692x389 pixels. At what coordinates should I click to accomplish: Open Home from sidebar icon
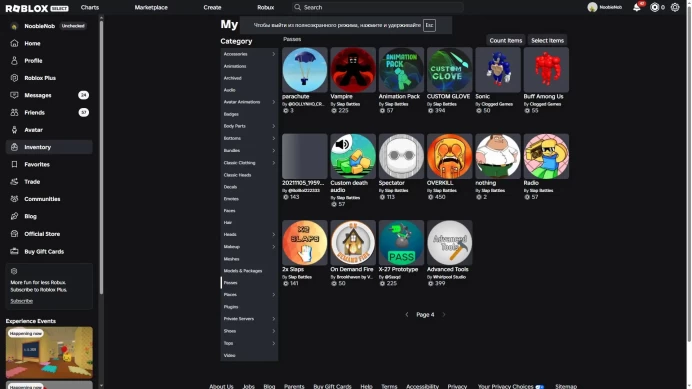[14, 43]
